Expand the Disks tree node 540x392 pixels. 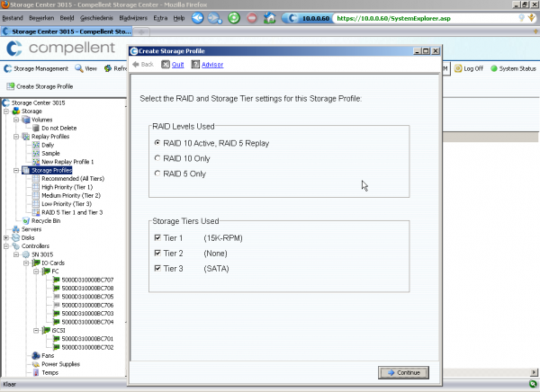point(5,237)
